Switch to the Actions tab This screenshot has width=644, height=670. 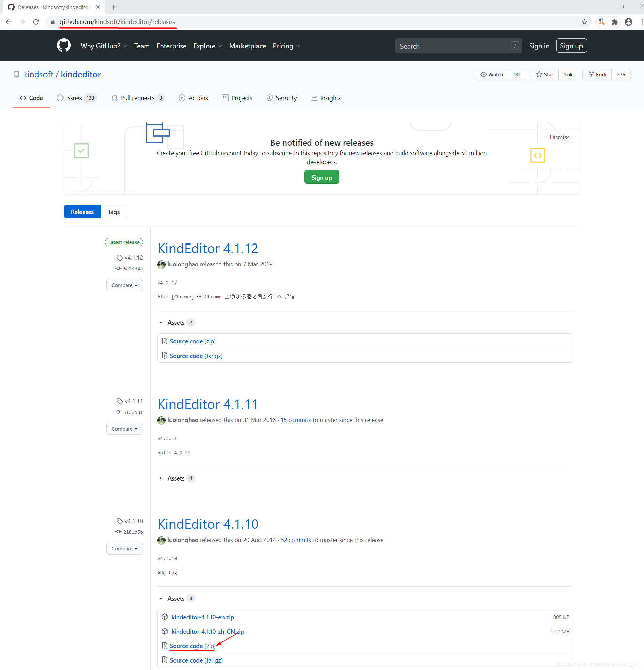[x=193, y=98]
